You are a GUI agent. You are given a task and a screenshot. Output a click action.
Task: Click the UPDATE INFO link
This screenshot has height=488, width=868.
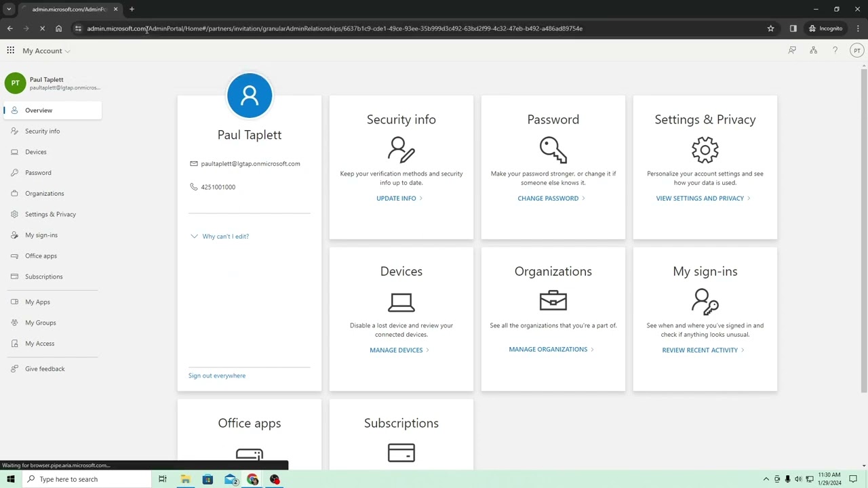click(399, 199)
